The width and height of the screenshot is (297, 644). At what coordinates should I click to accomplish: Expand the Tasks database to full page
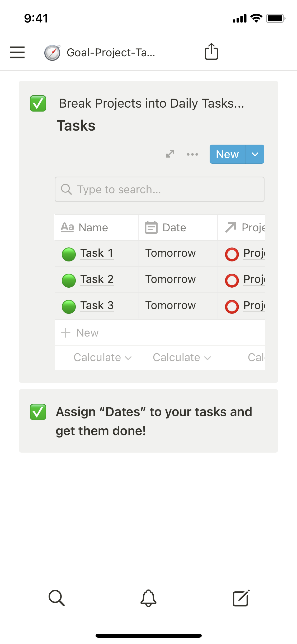tap(170, 154)
